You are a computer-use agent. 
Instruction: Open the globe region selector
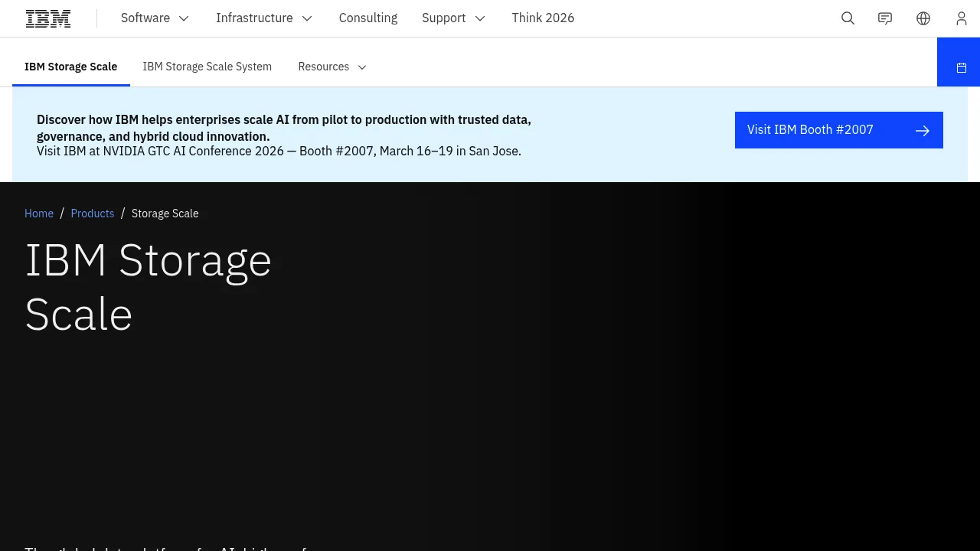point(923,18)
